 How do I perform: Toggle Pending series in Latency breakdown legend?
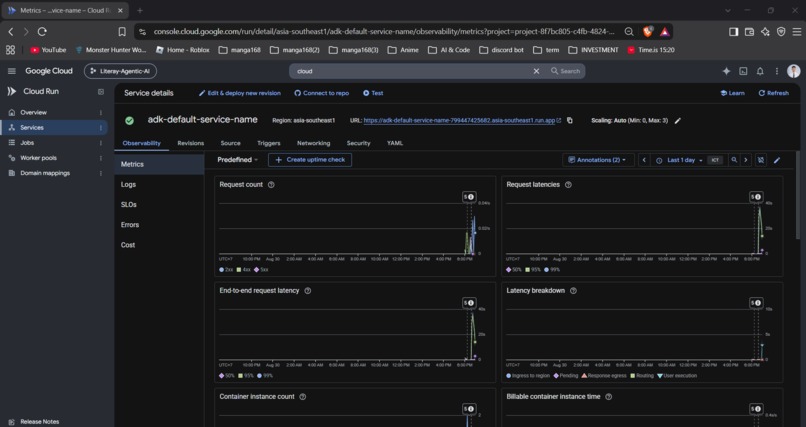tap(566, 376)
